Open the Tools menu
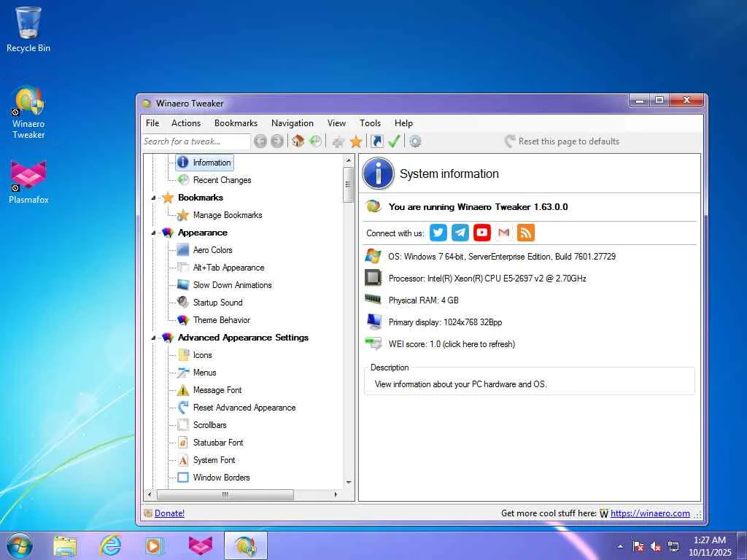The height and width of the screenshot is (560, 747). (x=370, y=122)
